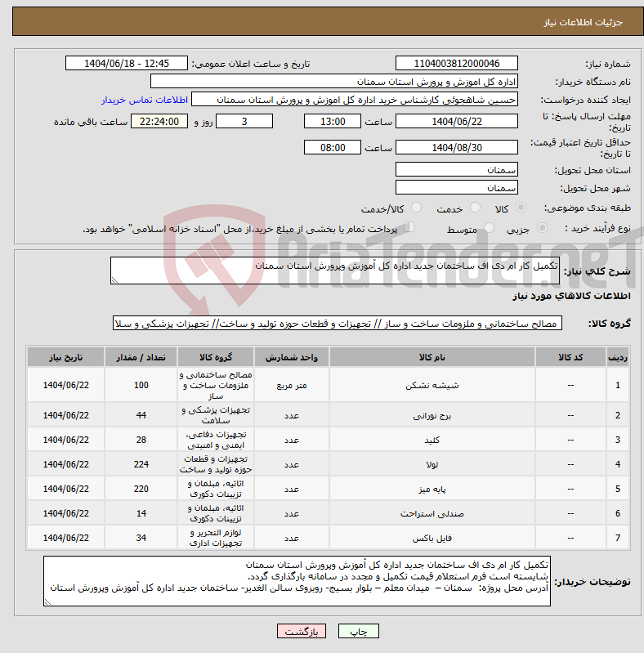Click quantity 44 for برج نورانی
644x653 pixels.
click(141, 415)
